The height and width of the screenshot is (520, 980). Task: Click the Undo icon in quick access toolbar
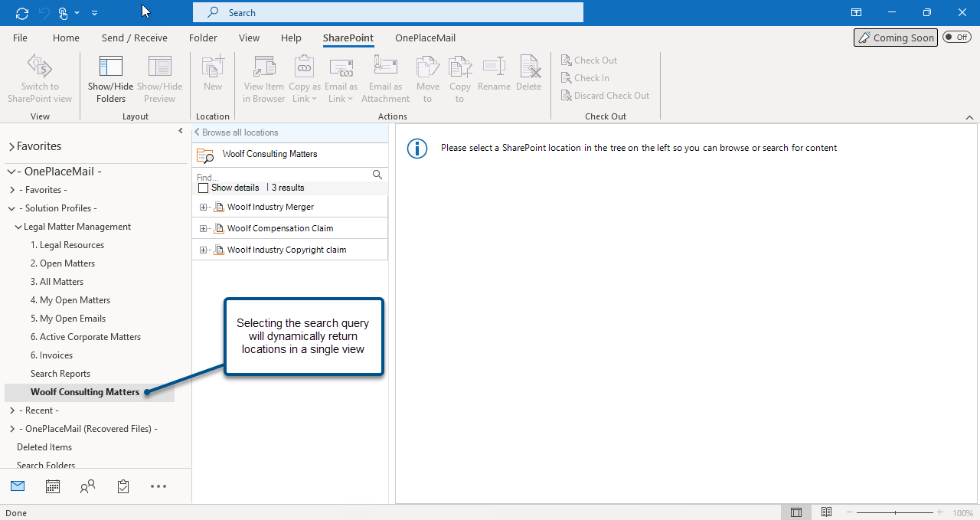pos(44,13)
